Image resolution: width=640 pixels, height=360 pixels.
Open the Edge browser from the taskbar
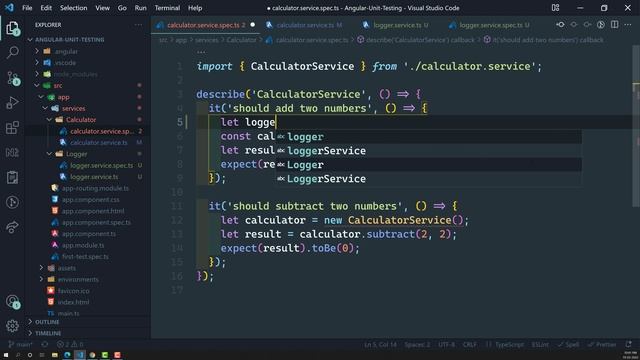pos(67,355)
